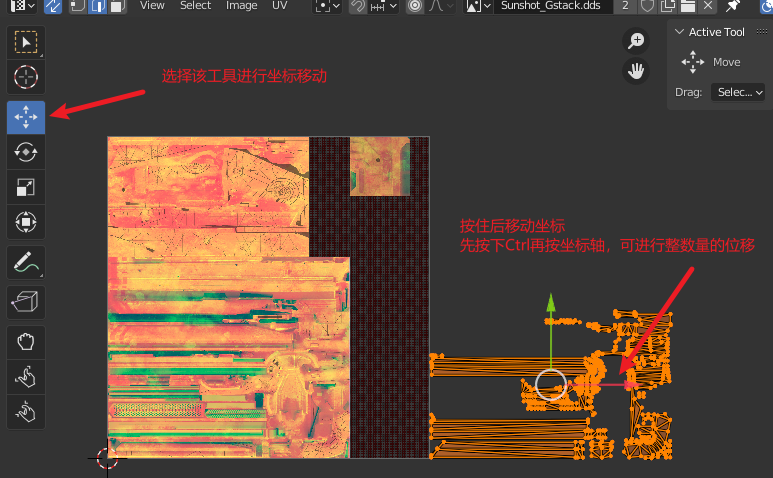Image resolution: width=773 pixels, height=478 pixels.
Task: Activate the Annotate pencil tool
Action: (x=26, y=263)
